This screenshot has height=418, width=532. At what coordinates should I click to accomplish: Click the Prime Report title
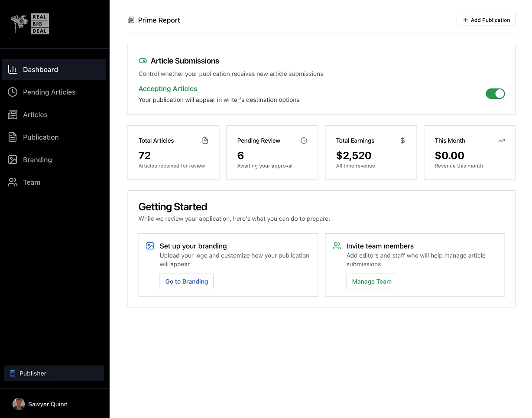pyautogui.click(x=159, y=20)
